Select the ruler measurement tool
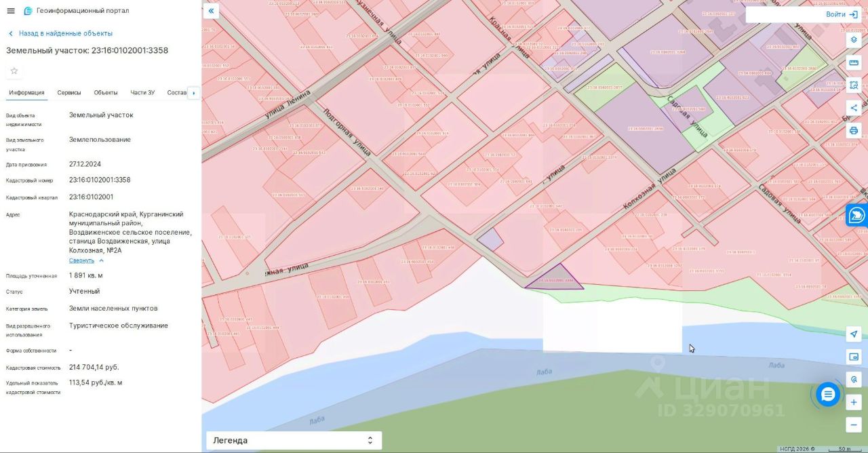The image size is (868, 453). click(x=854, y=62)
